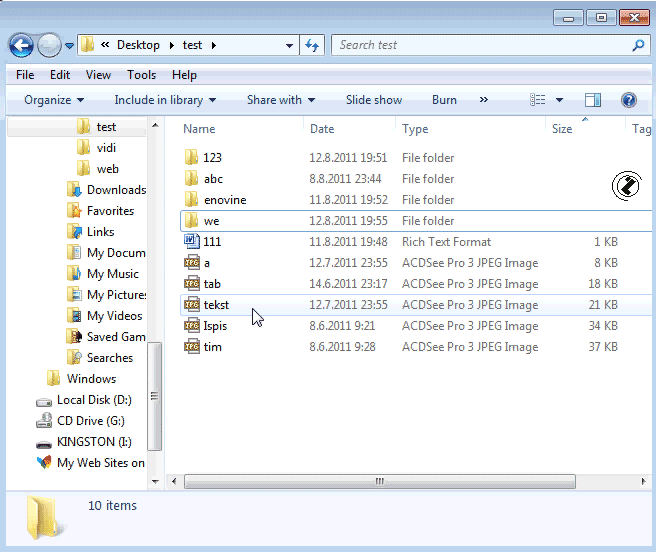This screenshot has width=656, height=552.
Task: Open the Share with dropdown menu
Action: pyautogui.click(x=280, y=100)
